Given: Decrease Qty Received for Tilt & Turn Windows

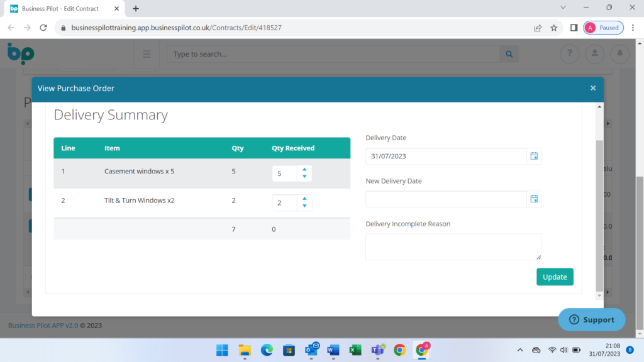Looking at the screenshot, I should tap(304, 206).
